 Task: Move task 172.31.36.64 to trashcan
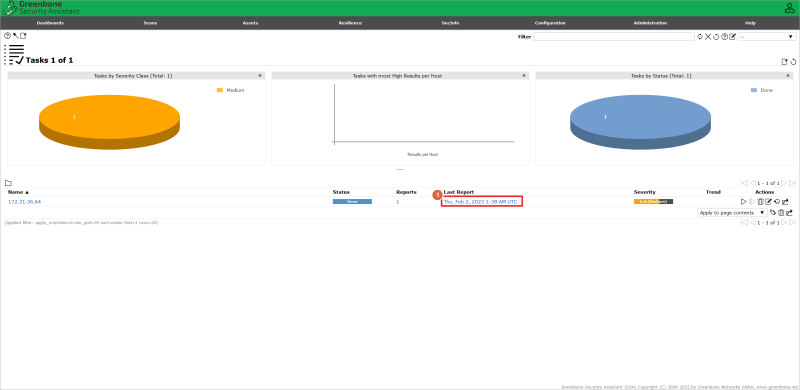(760, 202)
